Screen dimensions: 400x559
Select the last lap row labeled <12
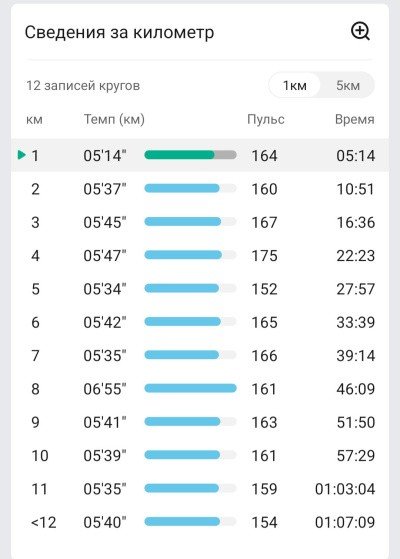tap(200, 522)
